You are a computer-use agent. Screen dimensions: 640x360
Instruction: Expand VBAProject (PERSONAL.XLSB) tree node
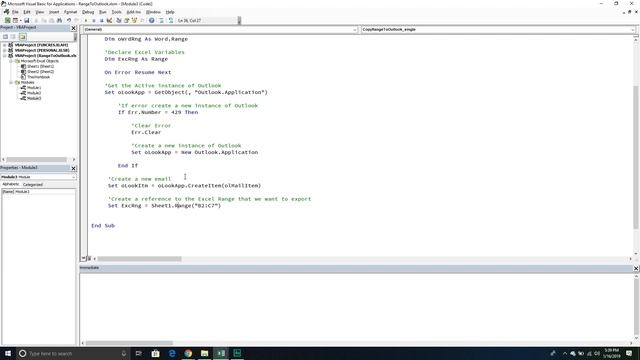(4, 50)
